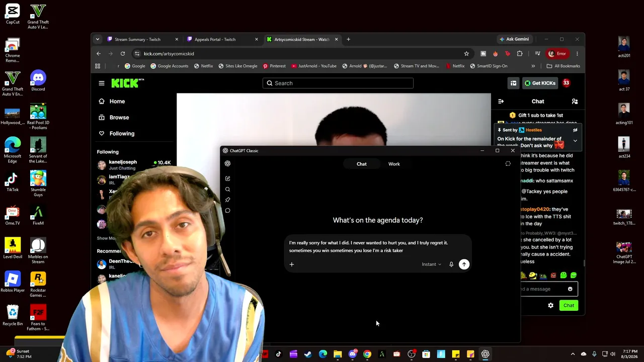Send the ChatGPT message with arrow button
The width and height of the screenshot is (644, 362).
[464, 264]
